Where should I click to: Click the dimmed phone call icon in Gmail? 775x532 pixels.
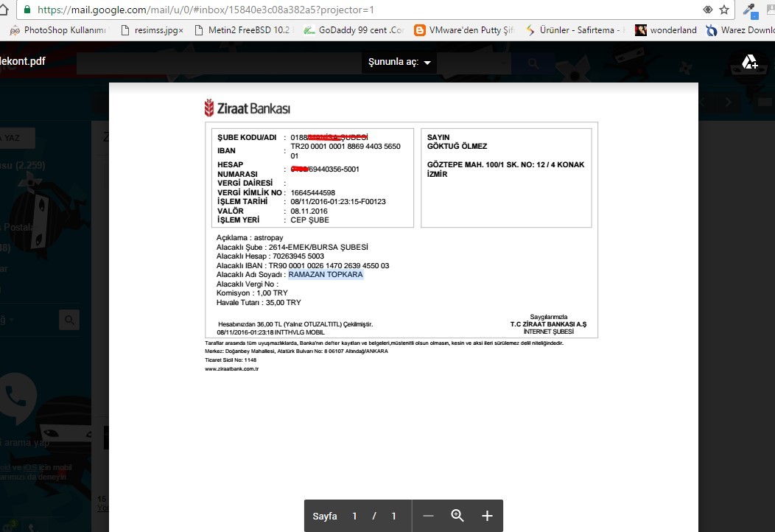coord(18,396)
